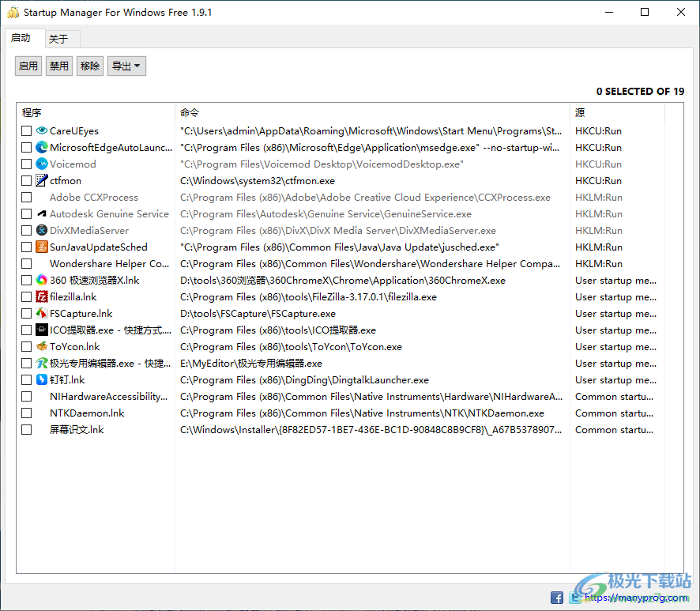Select the NTKDaemon.lnk program name

pyautogui.click(x=87, y=413)
